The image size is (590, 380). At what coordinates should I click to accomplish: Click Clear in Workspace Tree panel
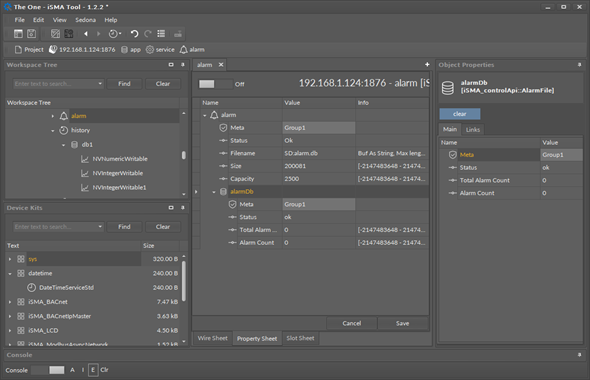(x=163, y=84)
